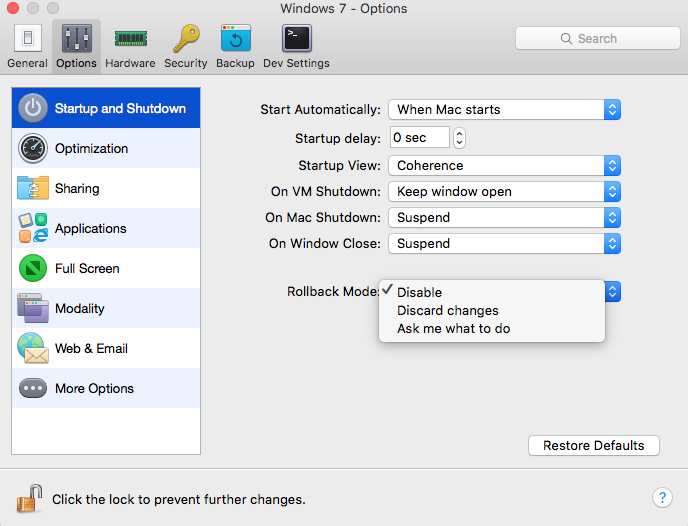The image size is (688, 526).
Task: Open the Backup settings tab
Action: coord(235,46)
